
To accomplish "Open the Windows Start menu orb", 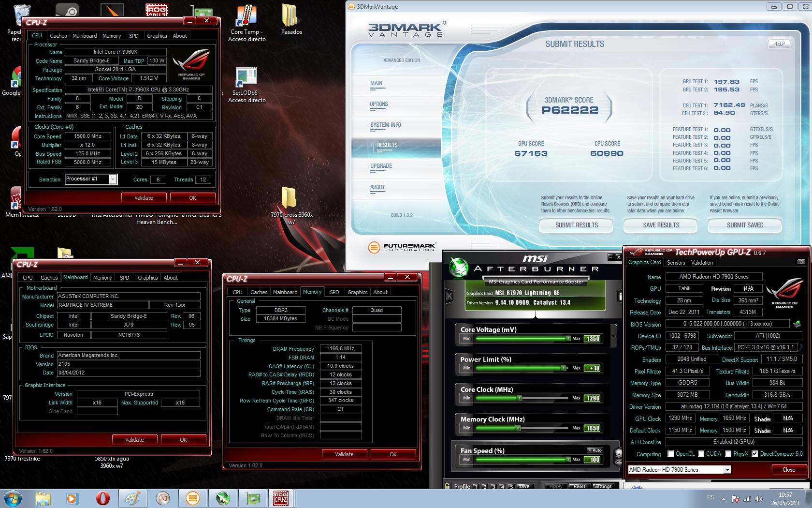I will tap(12, 498).
